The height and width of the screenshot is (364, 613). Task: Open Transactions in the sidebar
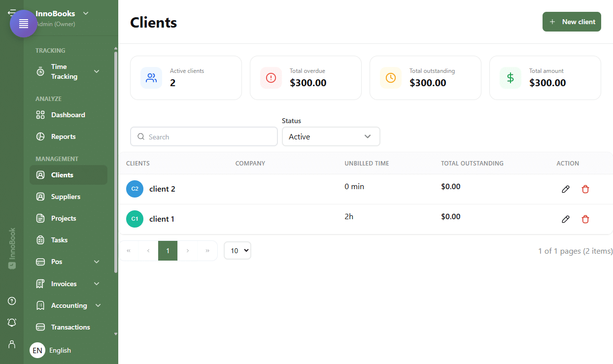[x=68, y=327]
